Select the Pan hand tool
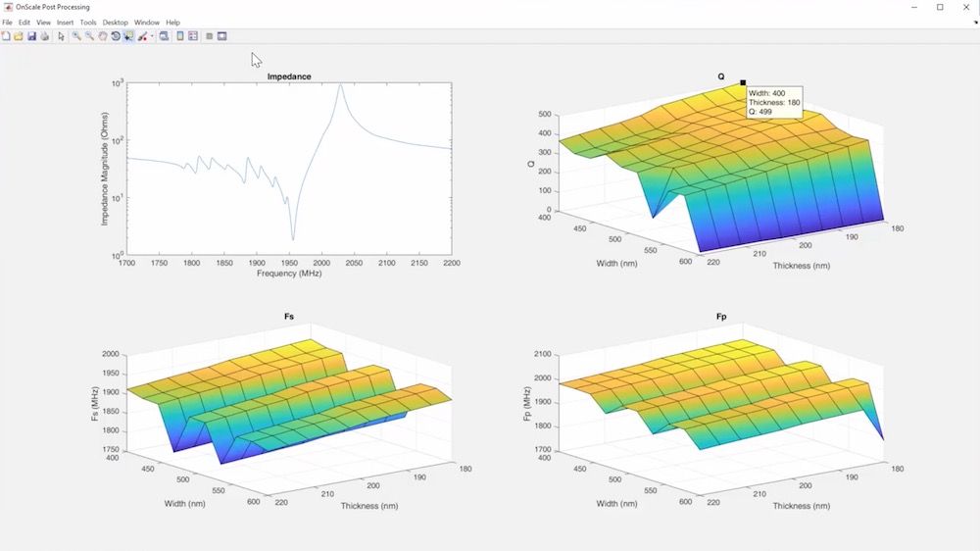This screenshot has height=551, width=980. click(x=102, y=36)
